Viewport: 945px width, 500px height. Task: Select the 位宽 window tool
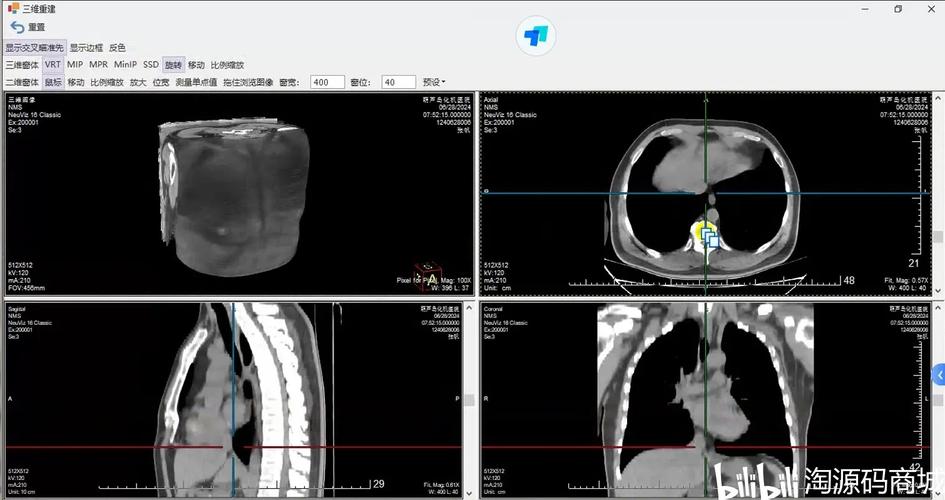[161, 82]
